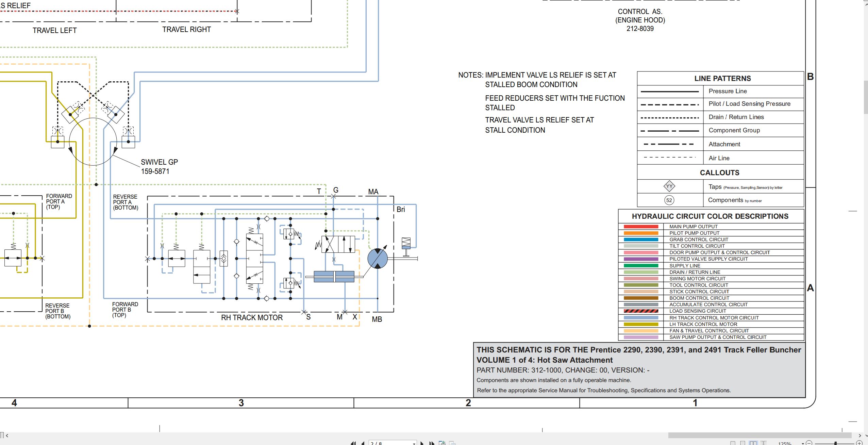
Task: Click the 'HYDRAULIC CIRCUIT COLOR DESCRIPTIONS' heading
Action: [710, 216]
